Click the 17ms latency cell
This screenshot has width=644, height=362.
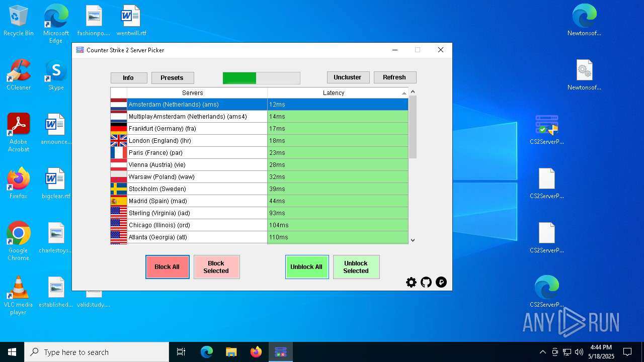tap(338, 129)
